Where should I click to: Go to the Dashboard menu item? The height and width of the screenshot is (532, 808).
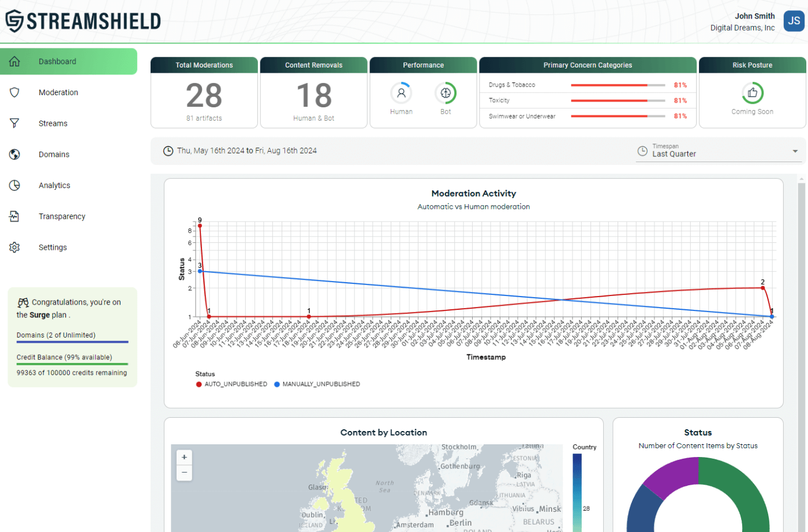point(57,62)
